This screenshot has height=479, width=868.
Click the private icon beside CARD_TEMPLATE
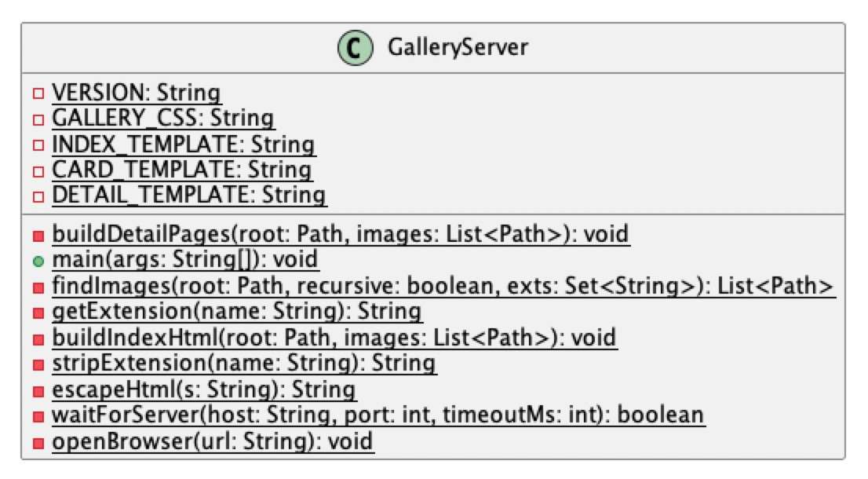(x=38, y=170)
